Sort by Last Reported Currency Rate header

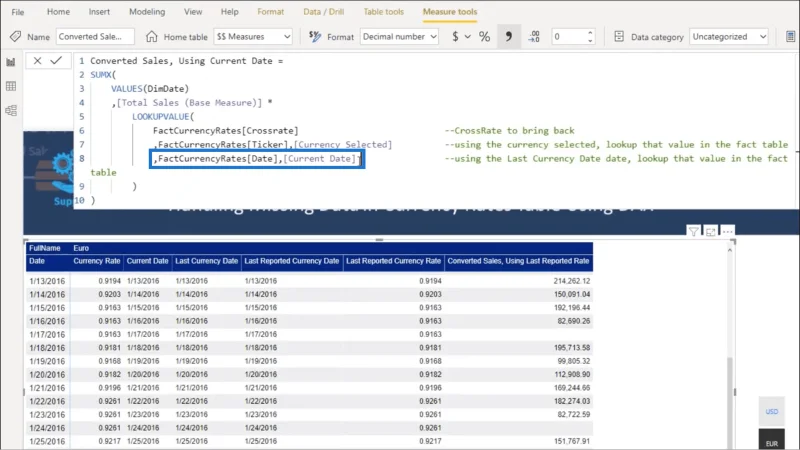(x=393, y=261)
